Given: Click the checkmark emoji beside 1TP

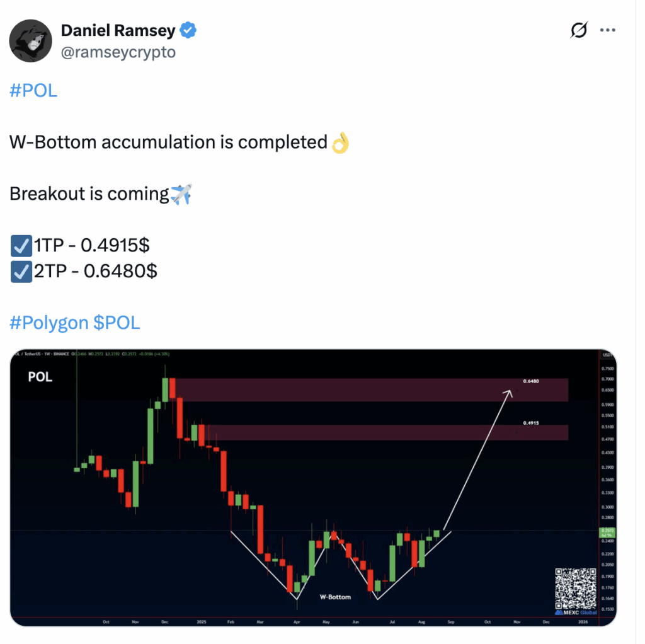Looking at the screenshot, I should pyautogui.click(x=21, y=246).
